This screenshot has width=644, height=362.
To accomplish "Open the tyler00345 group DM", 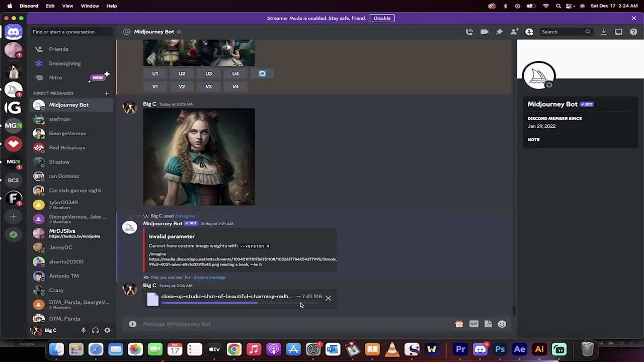I will (x=72, y=205).
